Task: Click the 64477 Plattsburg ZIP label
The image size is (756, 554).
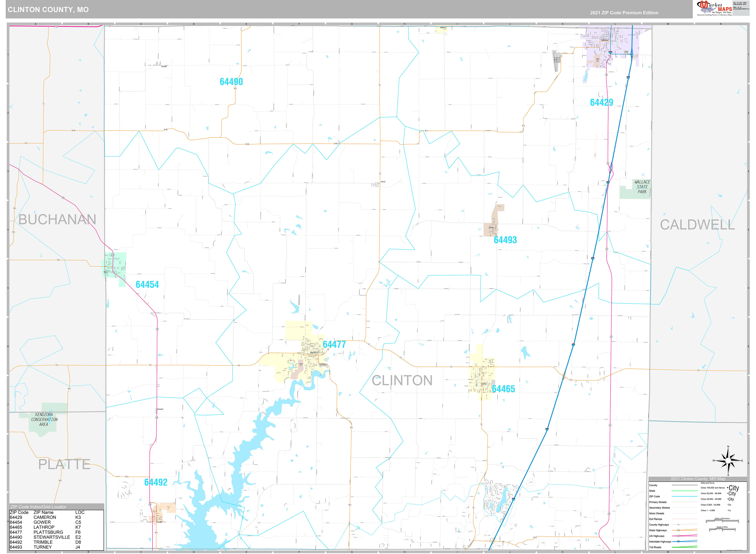Action: pos(334,344)
